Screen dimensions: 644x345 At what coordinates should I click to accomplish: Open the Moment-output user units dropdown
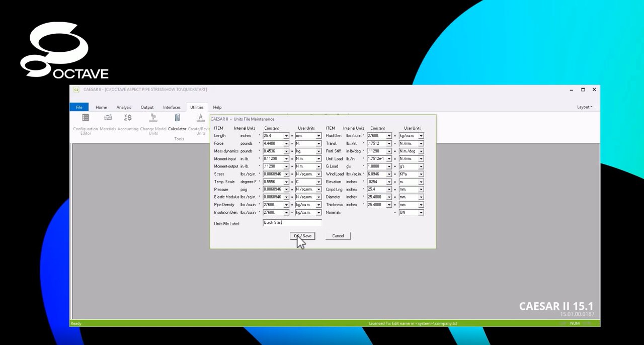pos(318,166)
